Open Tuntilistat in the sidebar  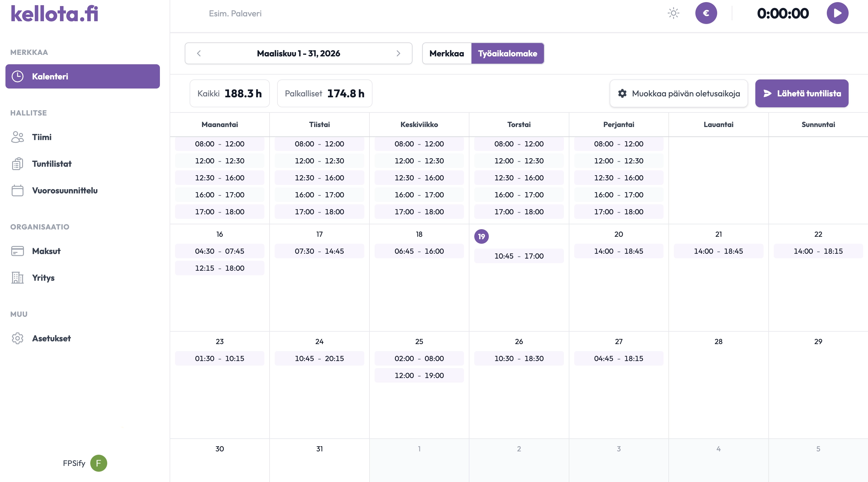tap(51, 164)
